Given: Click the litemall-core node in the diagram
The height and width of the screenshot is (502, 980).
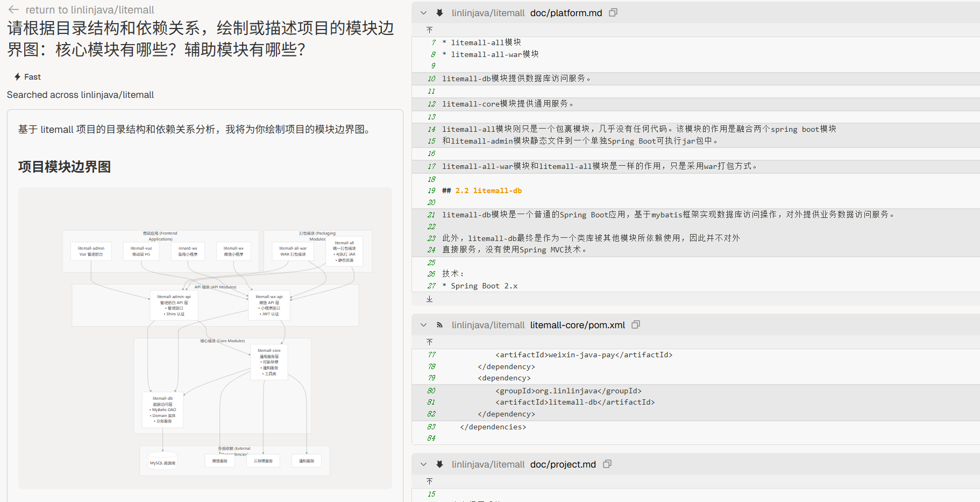Looking at the screenshot, I should coord(269,362).
